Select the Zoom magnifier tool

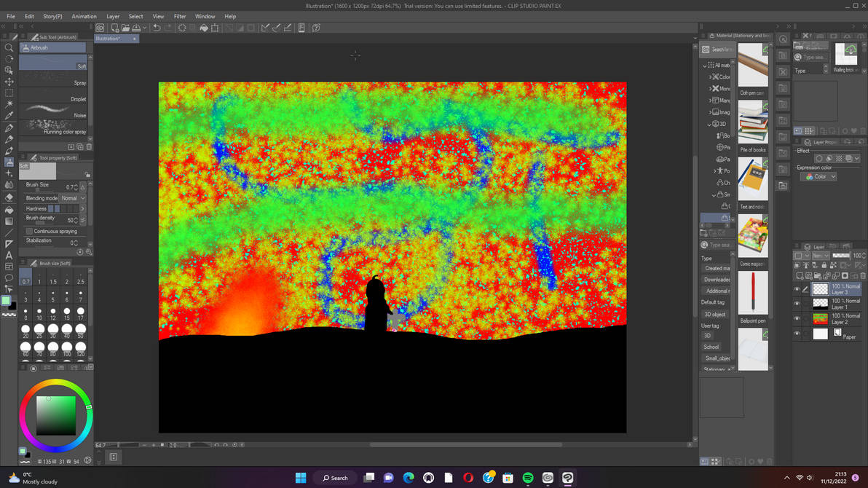point(9,47)
